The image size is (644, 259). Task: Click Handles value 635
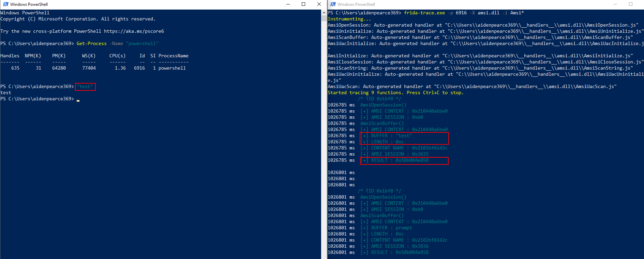15,68
